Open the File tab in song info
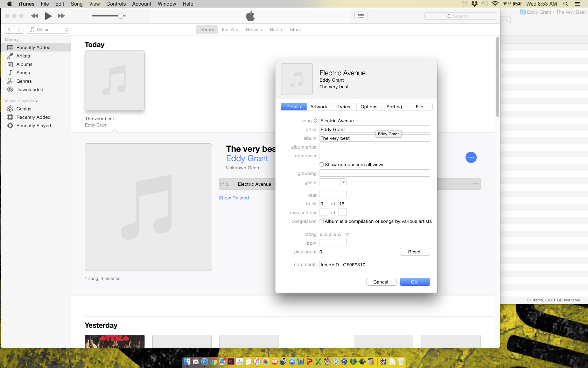The height and width of the screenshot is (368, 588). (x=419, y=107)
